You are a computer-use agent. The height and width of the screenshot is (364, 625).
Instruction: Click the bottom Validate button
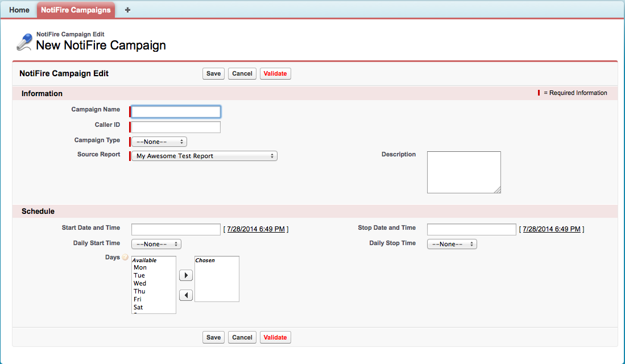click(275, 337)
